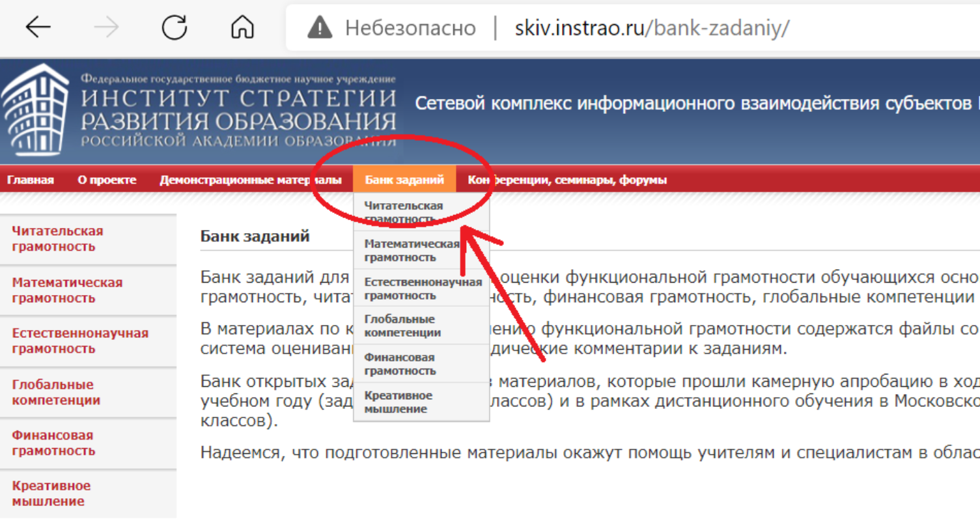
Task: Open Конференции, семинары, форумы menu item
Action: pyautogui.click(x=567, y=180)
